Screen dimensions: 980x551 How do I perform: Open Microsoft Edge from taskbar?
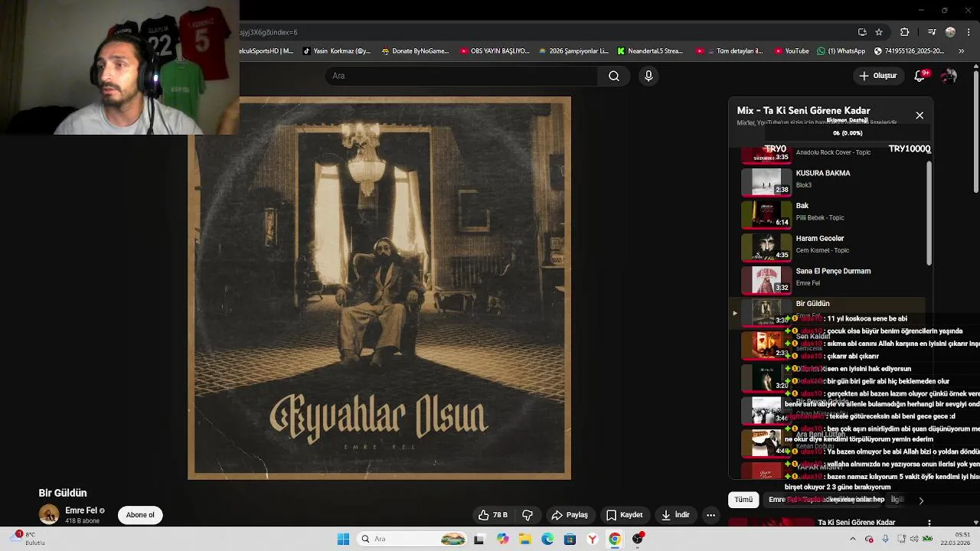[x=547, y=539]
